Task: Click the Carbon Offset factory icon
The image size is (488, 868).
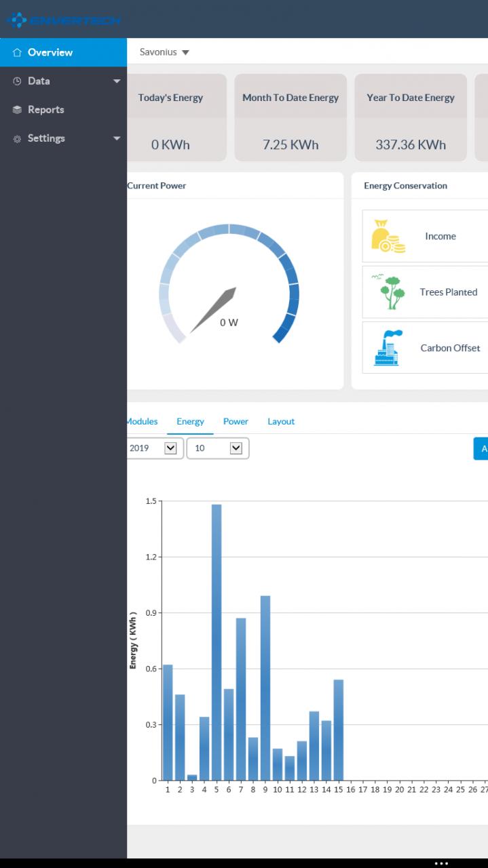Action: (x=388, y=348)
